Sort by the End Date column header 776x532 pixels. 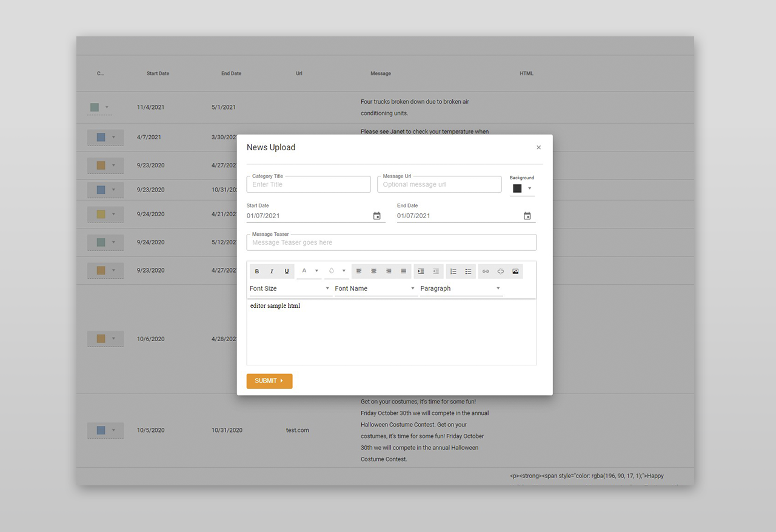tap(231, 73)
